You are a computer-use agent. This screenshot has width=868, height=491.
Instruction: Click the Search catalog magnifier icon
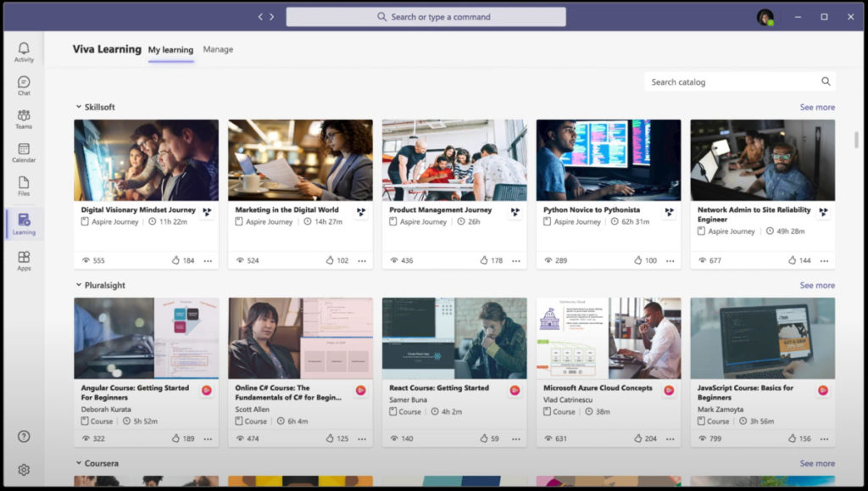click(826, 82)
